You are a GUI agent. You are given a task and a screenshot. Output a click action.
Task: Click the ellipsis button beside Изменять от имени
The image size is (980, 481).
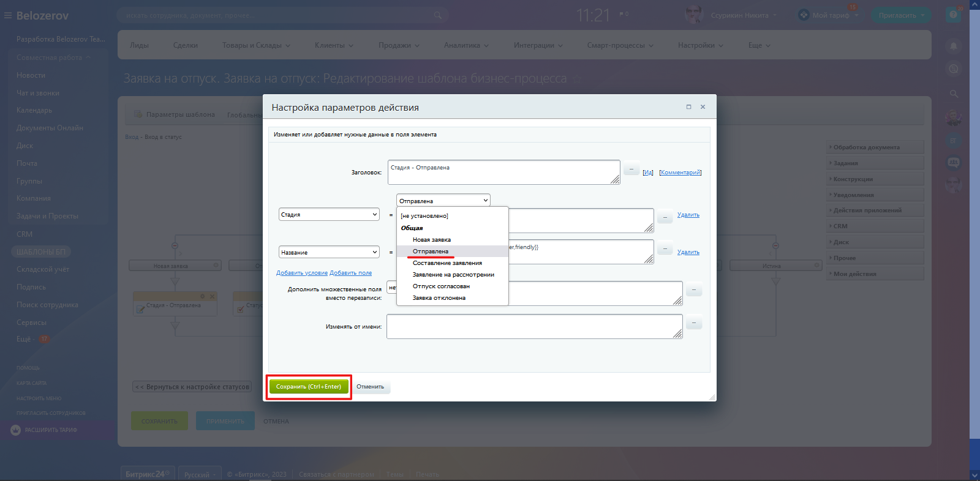click(694, 323)
